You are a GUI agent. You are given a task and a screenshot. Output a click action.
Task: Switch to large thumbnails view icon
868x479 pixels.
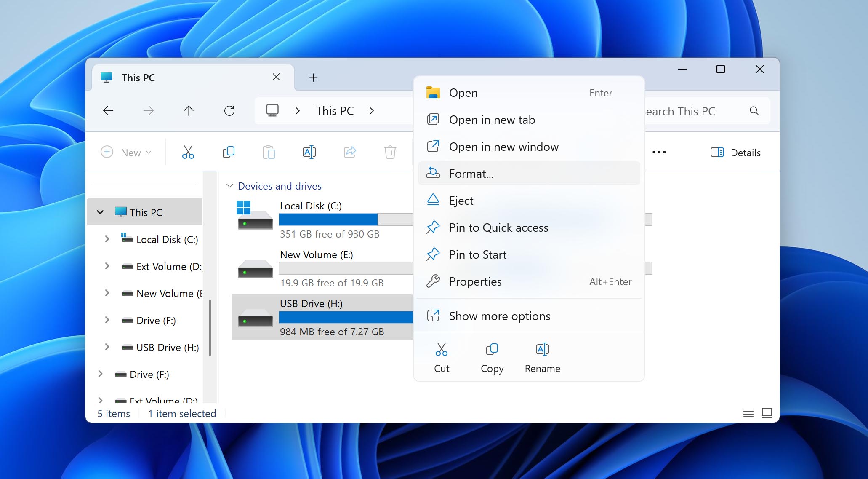click(767, 413)
